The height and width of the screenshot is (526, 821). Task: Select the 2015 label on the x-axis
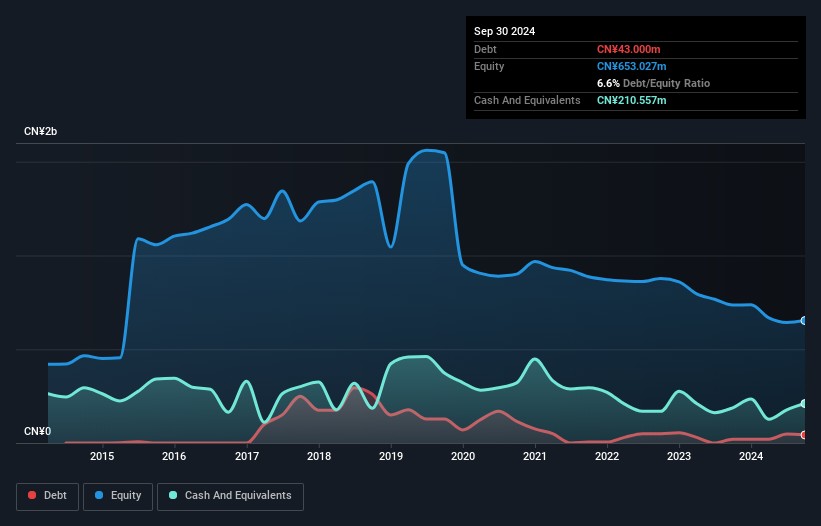[x=102, y=457]
